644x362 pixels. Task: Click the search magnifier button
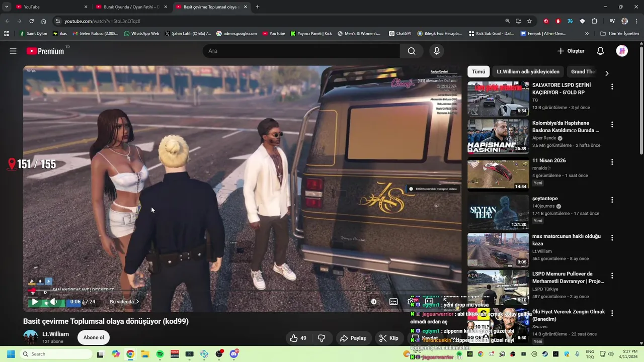412,51
